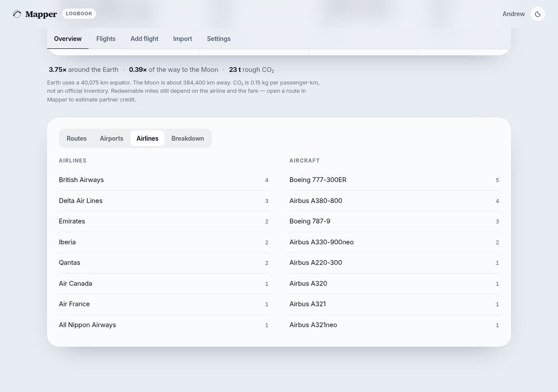Open the Import tab
558x392 pixels.
183,39
